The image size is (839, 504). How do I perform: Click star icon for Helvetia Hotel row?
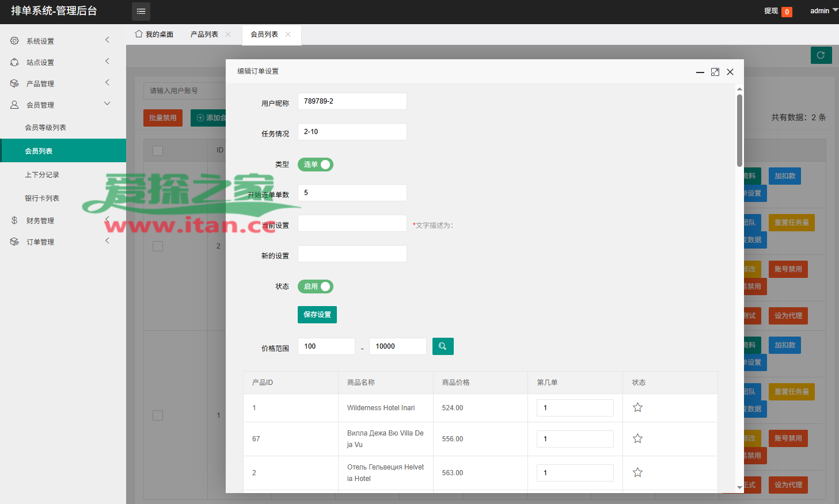pyautogui.click(x=637, y=473)
